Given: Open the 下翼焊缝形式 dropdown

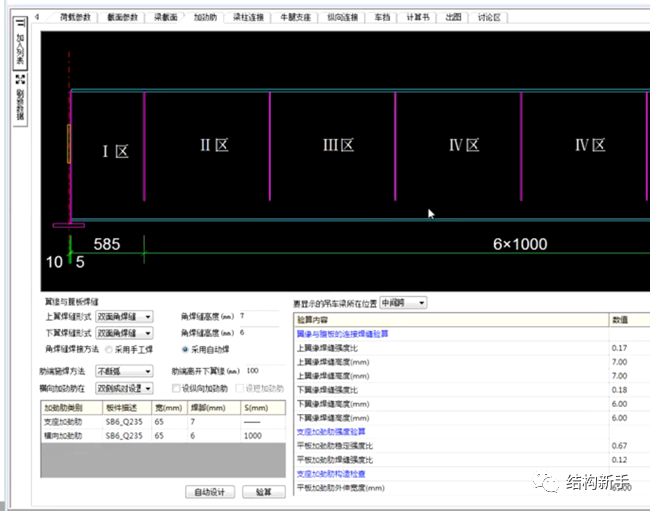Looking at the screenshot, I should [x=124, y=333].
